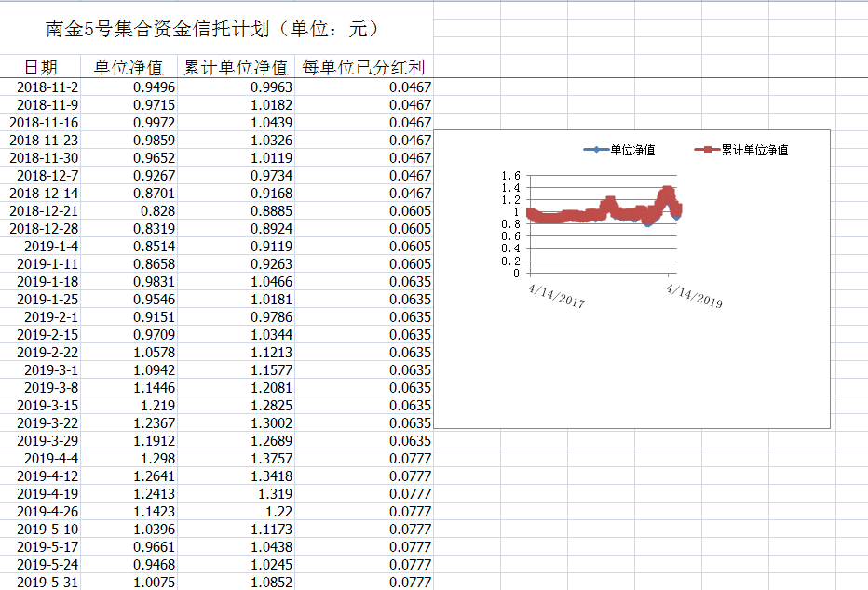Click unit net value cell 0.828
The width and height of the screenshot is (868, 590).
click(129, 210)
